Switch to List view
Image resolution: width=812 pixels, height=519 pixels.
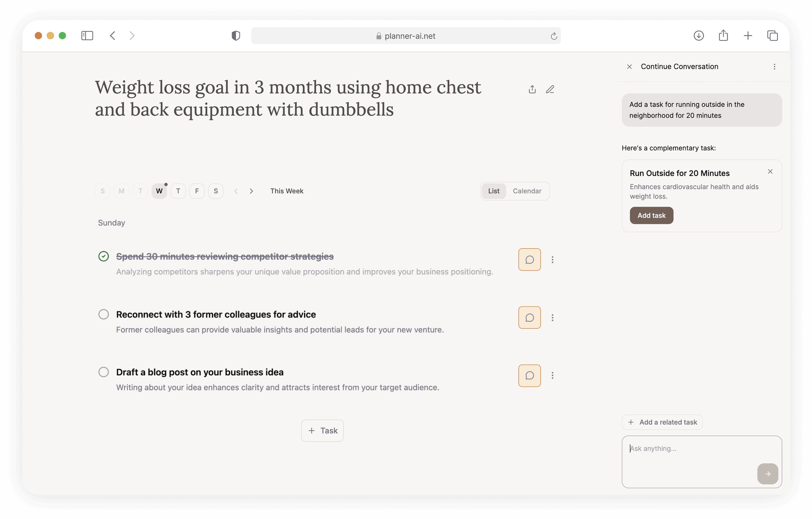pos(494,191)
